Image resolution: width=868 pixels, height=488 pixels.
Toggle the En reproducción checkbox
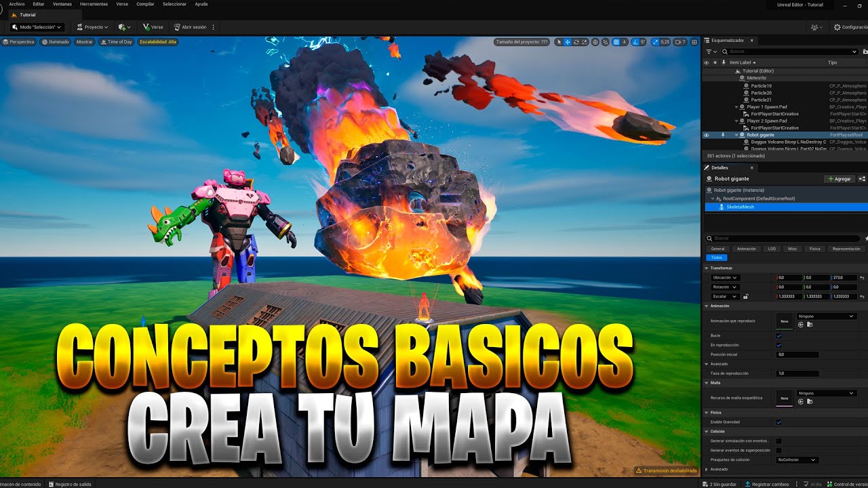click(x=778, y=345)
